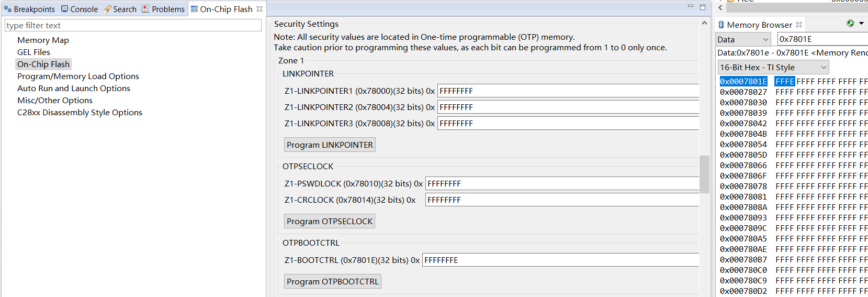Click the Z1-LINKPOINTER1 value field

(568, 91)
